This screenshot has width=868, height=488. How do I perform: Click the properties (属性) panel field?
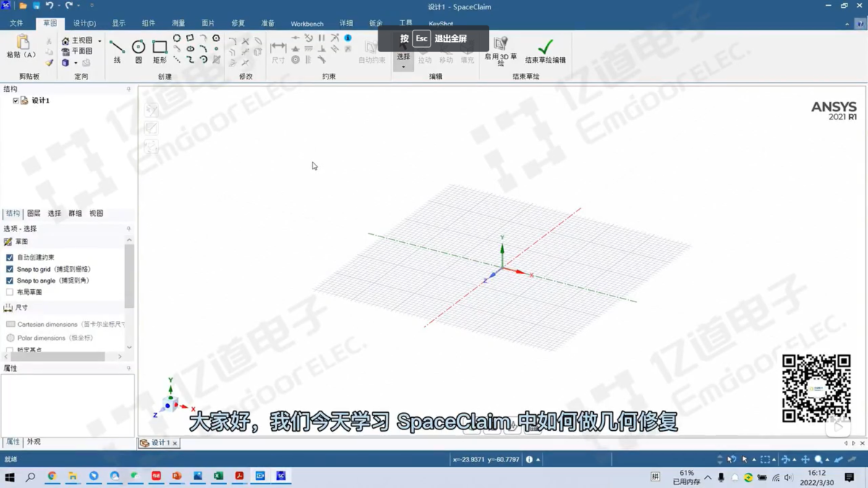click(67, 405)
